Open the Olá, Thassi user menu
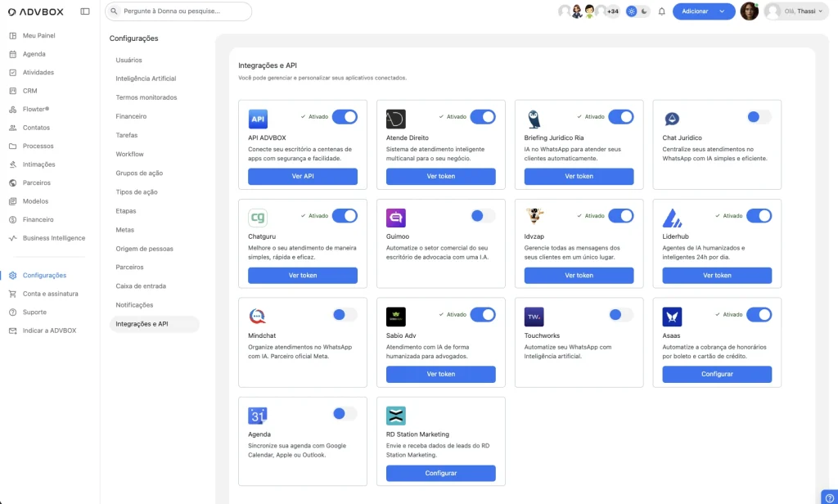The height and width of the screenshot is (504, 838). [x=796, y=11]
